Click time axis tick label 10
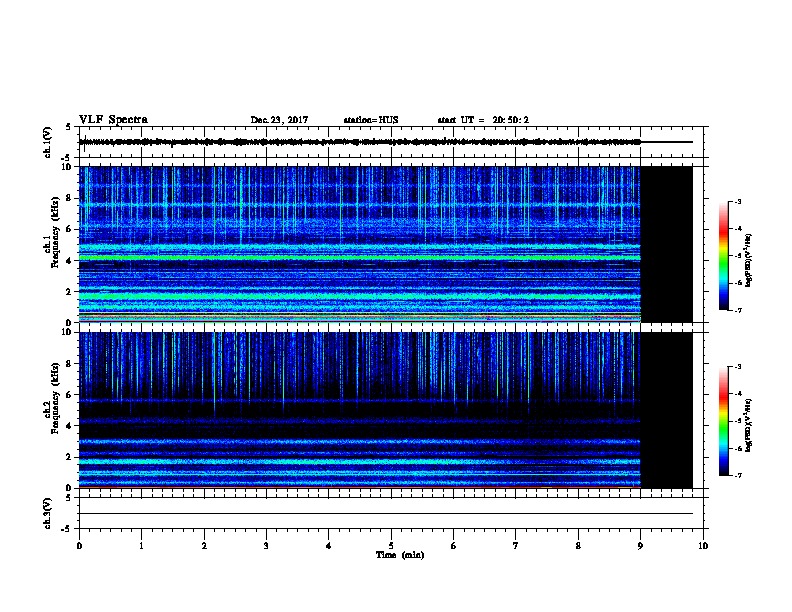Viewport: 792px width, 612px height. (x=703, y=546)
